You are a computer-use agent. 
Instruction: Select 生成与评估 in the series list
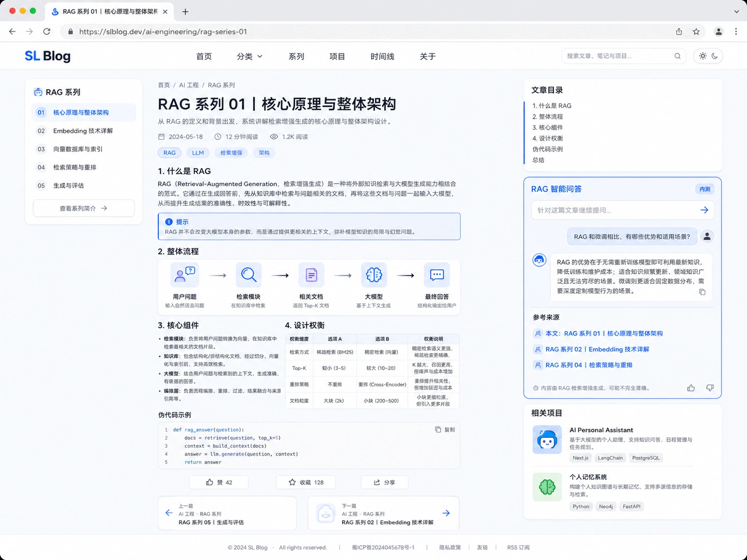click(84, 186)
